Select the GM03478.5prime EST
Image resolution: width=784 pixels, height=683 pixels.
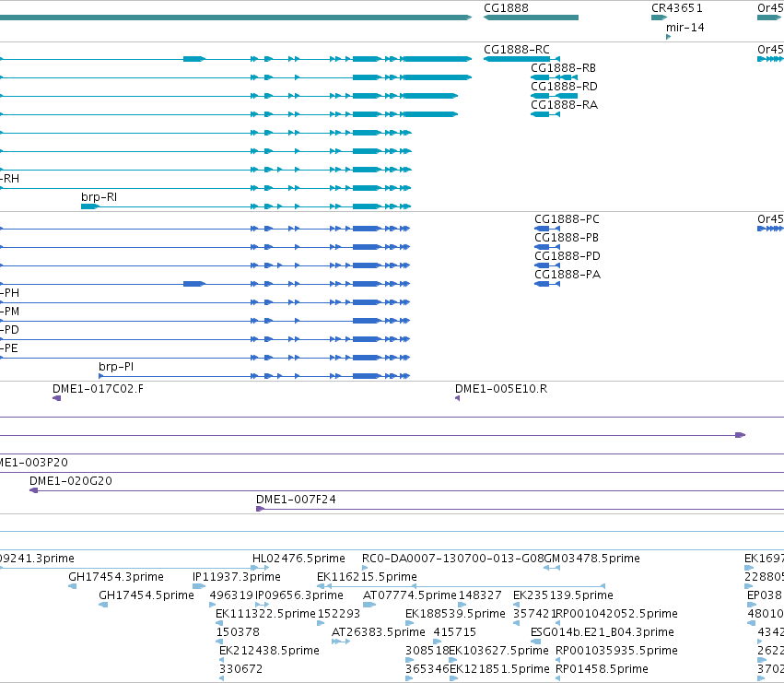[x=552, y=568]
